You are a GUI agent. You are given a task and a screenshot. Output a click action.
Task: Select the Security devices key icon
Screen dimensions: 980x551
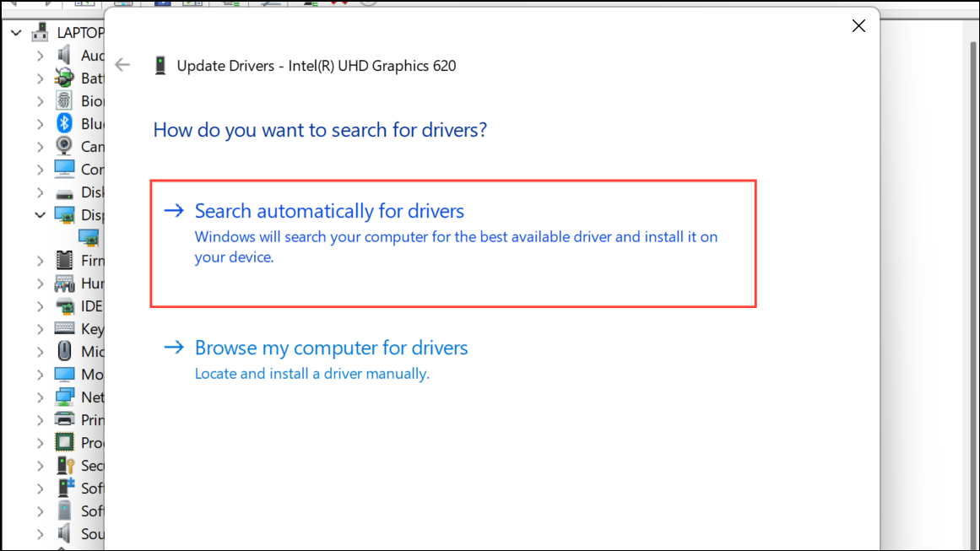pos(65,466)
